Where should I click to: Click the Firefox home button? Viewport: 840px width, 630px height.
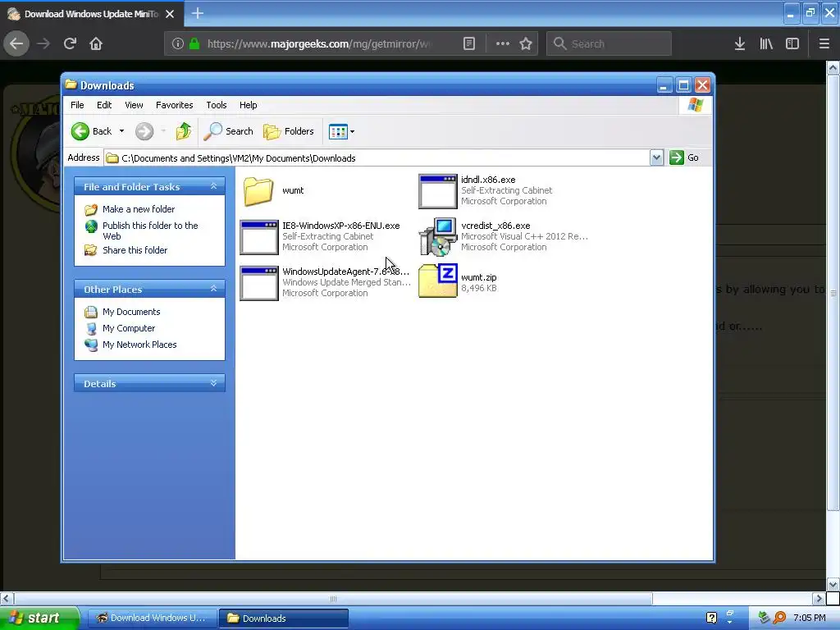coord(96,43)
